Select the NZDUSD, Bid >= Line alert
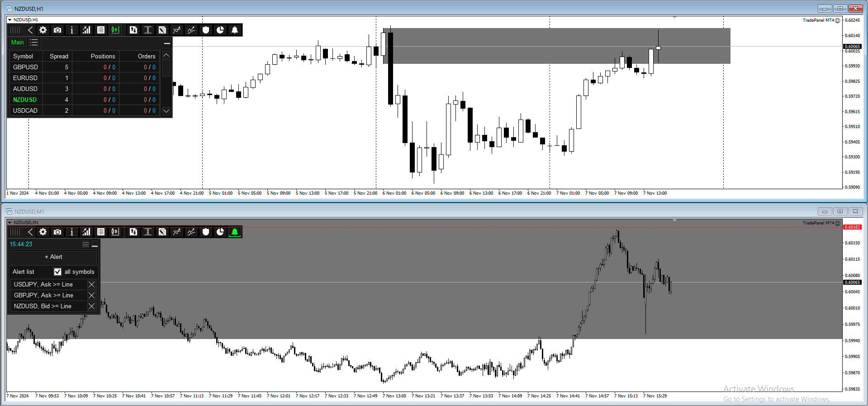The width and height of the screenshot is (868, 406). [x=48, y=306]
